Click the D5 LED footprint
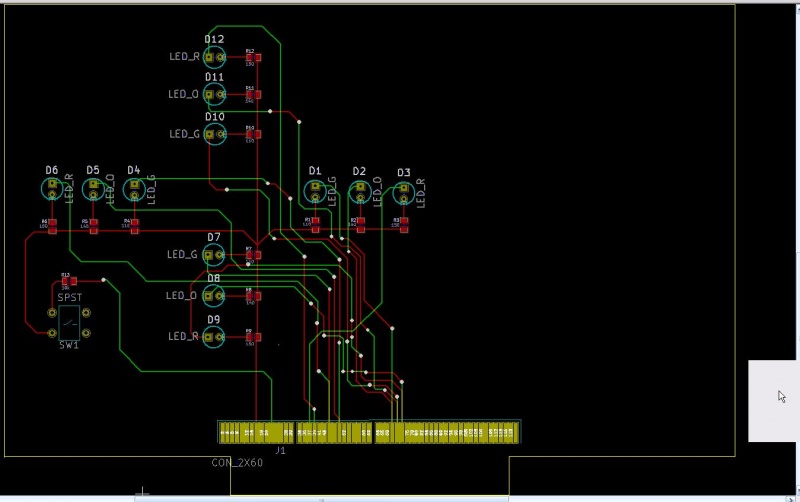The height and width of the screenshot is (502, 800). [93, 187]
